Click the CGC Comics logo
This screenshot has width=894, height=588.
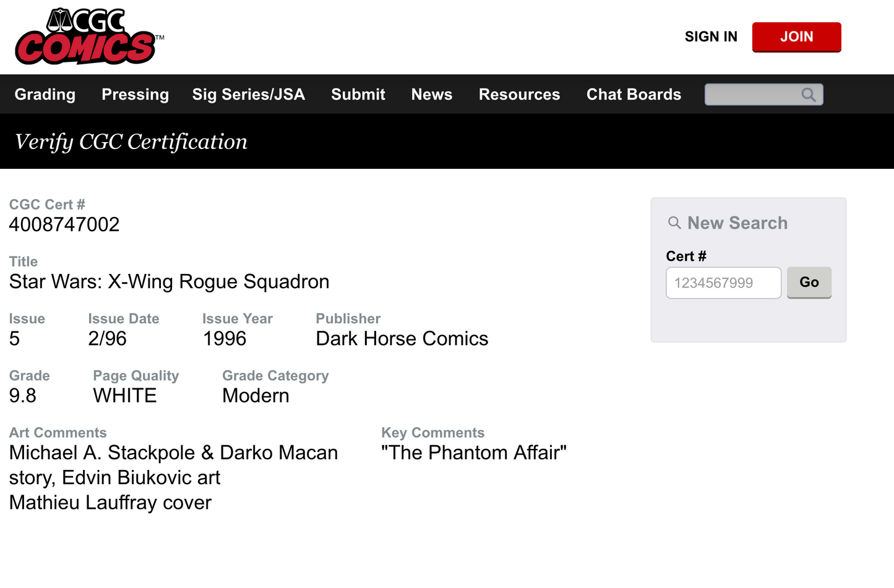click(x=87, y=36)
